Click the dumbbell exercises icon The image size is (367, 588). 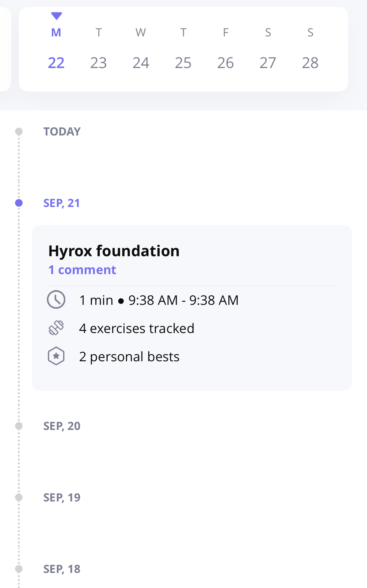point(56,328)
